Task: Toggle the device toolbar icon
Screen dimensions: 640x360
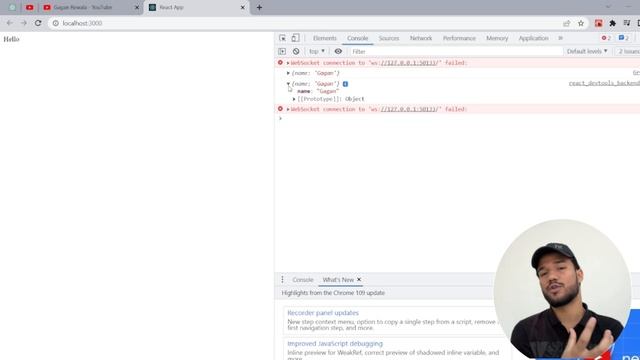Action: pos(295,38)
